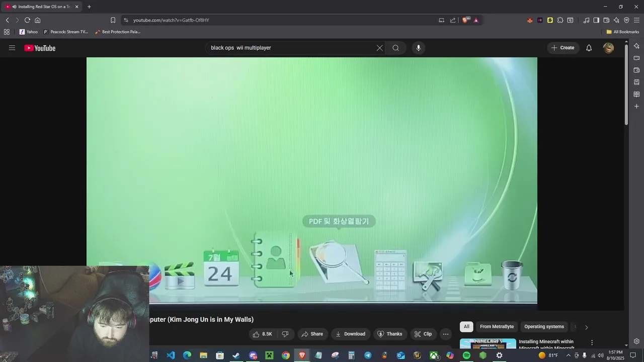Viewport: 644px width, 362px height.
Task: Open Brave Shields lion icon
Action: [466, 20]
